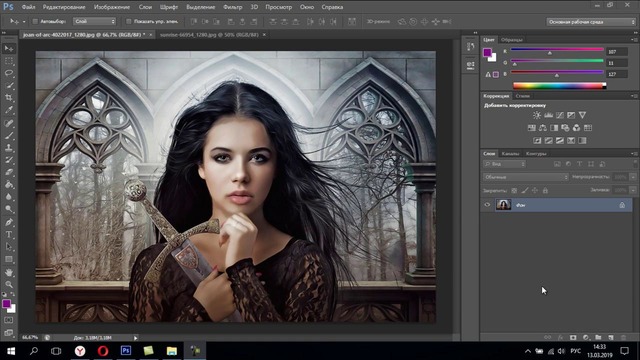Click create adjustment layer button at bottom
The image size is (640, 360).
coord(586,338)
